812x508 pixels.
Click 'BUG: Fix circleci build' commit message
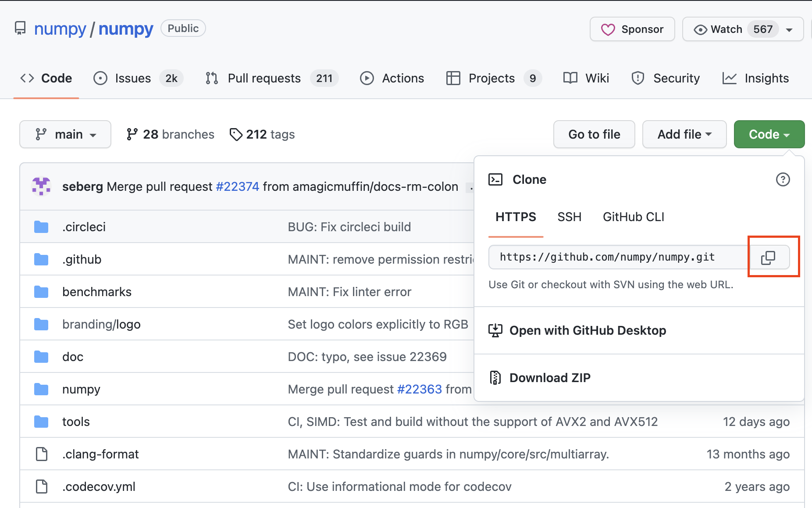[349, 227]
